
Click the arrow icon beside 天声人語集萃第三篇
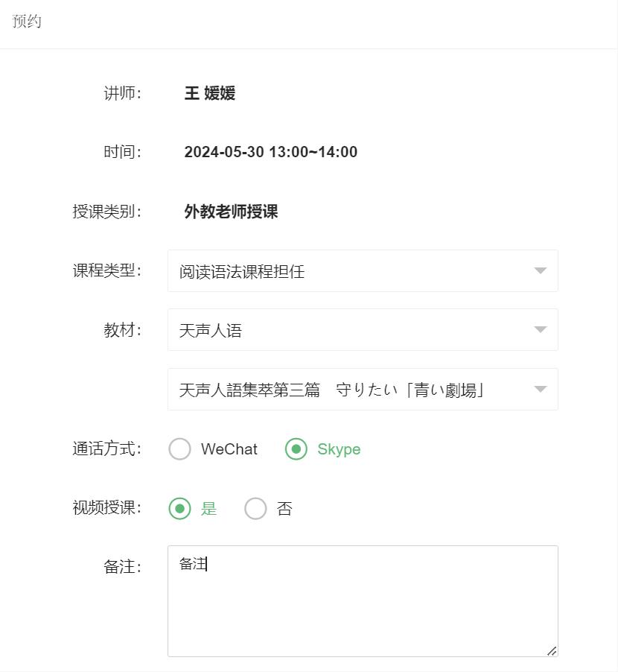[x=541, y=390]
